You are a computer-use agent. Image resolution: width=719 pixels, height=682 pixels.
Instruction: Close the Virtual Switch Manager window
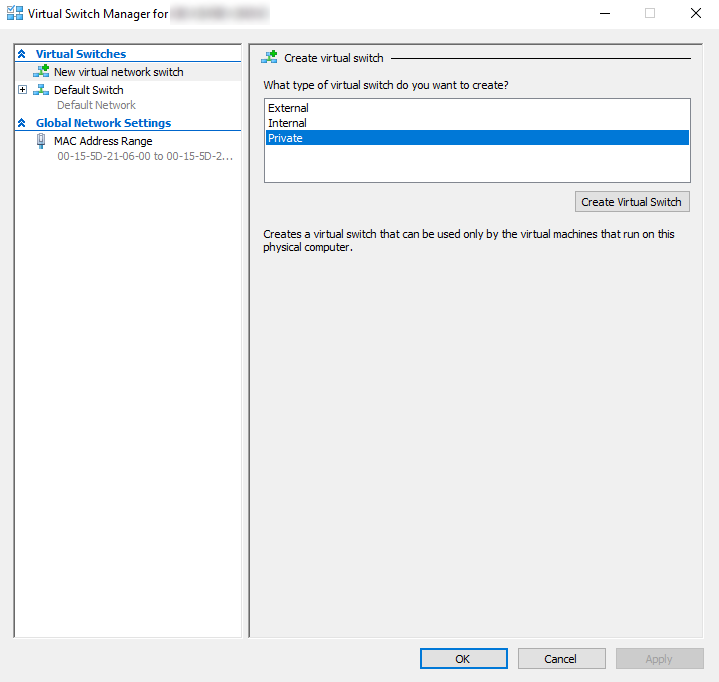[695, 14]
